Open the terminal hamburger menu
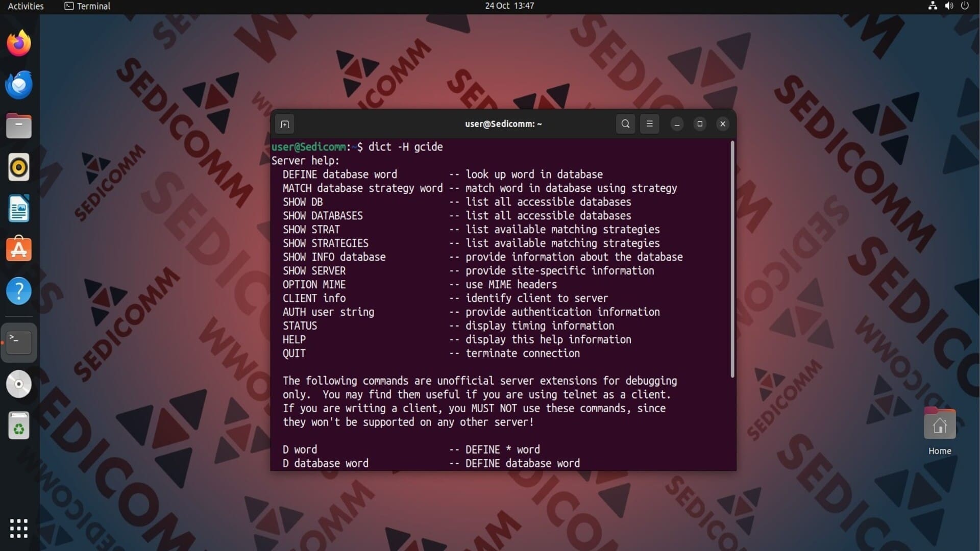This screenshot has height=551, width=980. point(649,124)
